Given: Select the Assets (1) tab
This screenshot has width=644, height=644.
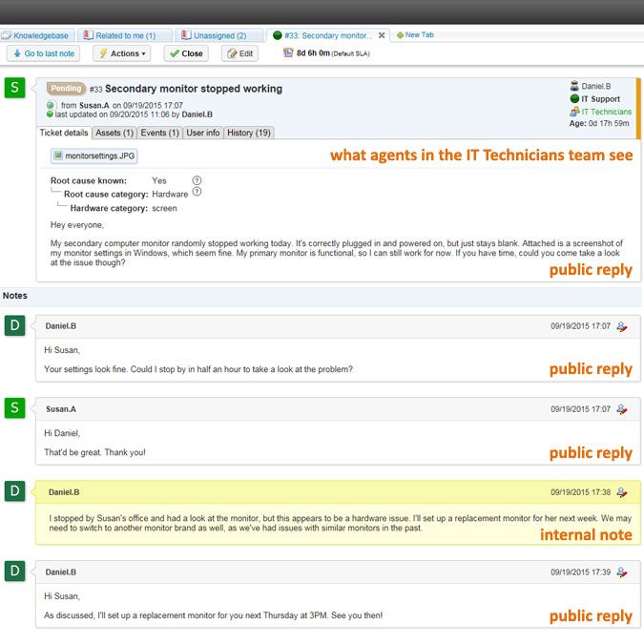Looking at the screenshot, I should click(x=114, y=133).
